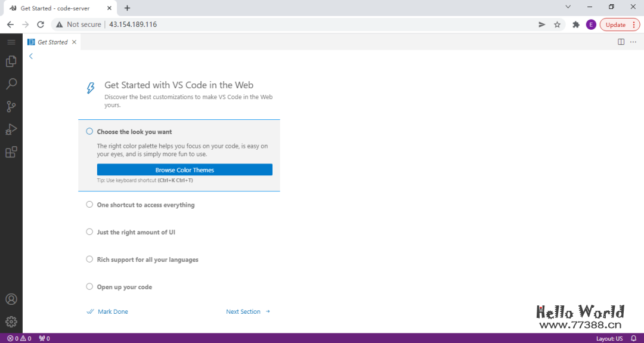The height and width of the screenshot is (343, 644).
Task: Click the Browse Color Themes button
Action: point(184,170)
